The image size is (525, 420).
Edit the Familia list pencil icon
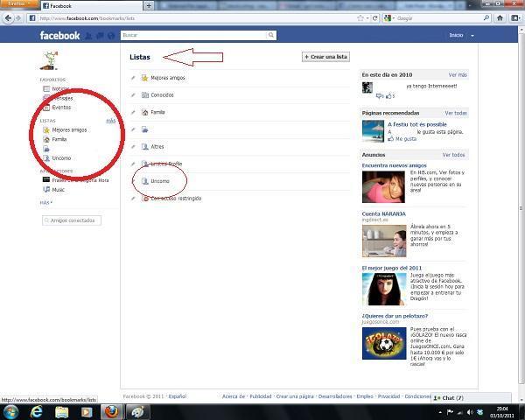pos(133,112)
